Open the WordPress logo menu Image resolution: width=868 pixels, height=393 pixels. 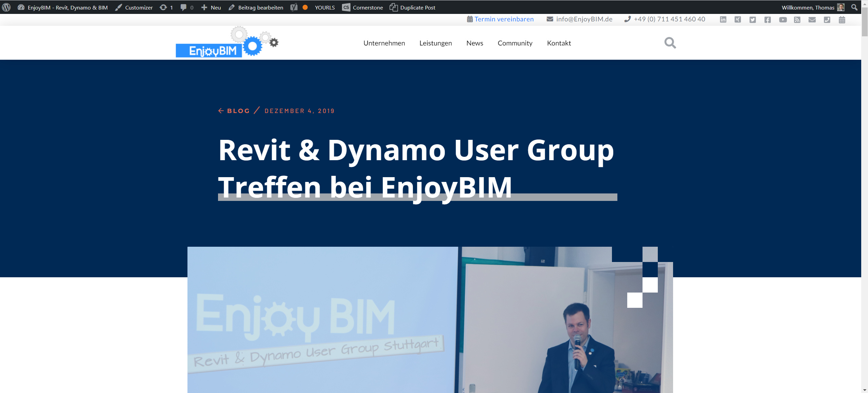[x=6, y=7]
